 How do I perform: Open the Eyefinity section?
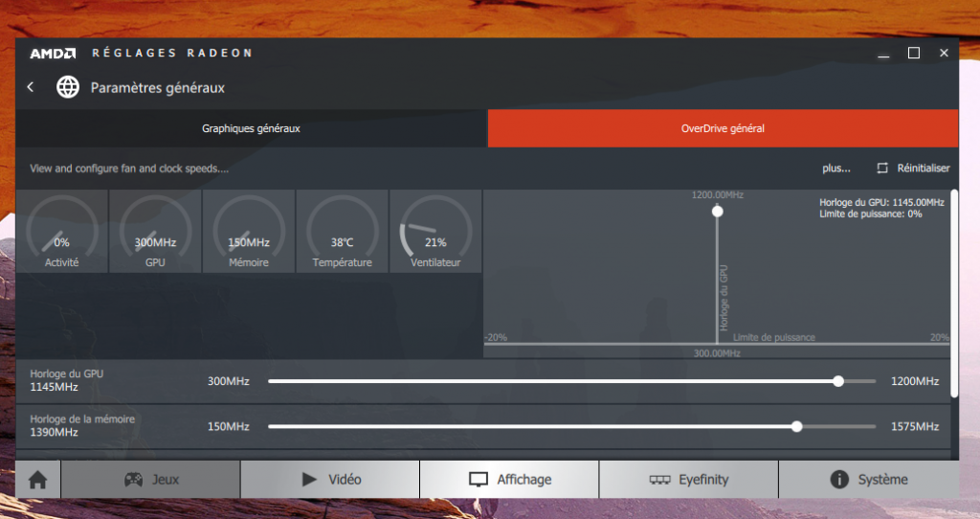[x=689, y=480]
